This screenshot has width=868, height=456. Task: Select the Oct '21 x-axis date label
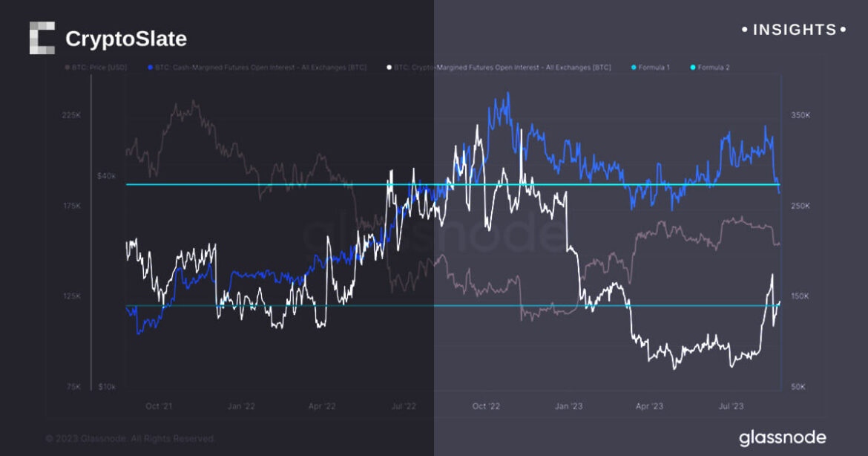click(x=160, y=406)
